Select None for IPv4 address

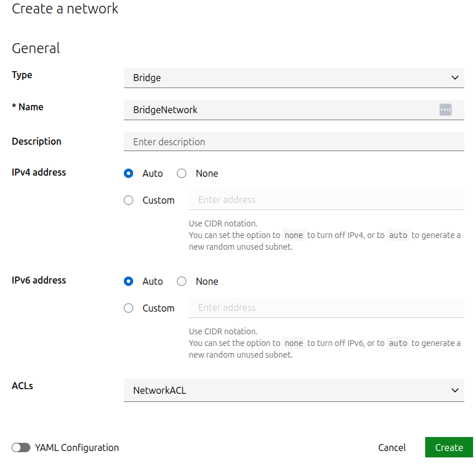(x=182, y=173)
